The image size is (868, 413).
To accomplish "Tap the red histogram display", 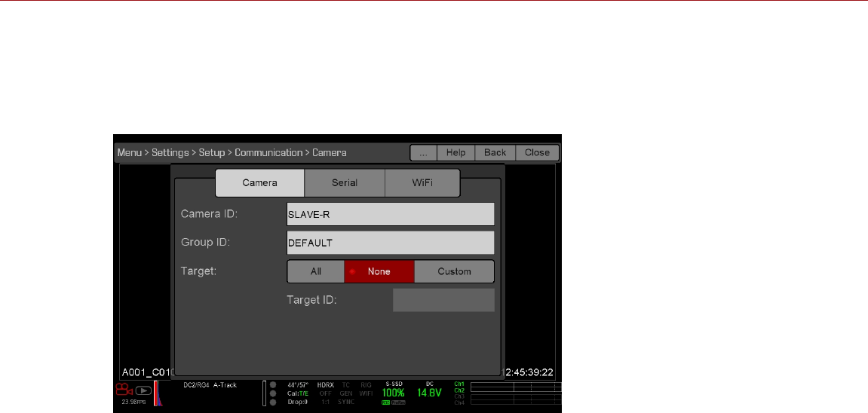I will coord(158,393).
